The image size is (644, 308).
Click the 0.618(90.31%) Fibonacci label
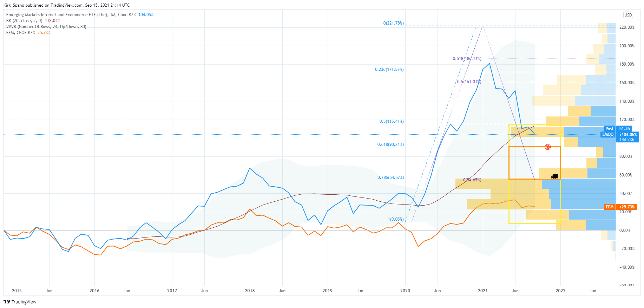click(x=390, y=145)
